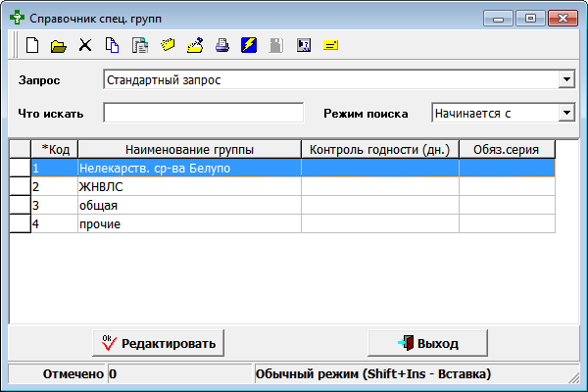Click the blue lightning bolt icon
The height and width of the screenshot is (392, 588).
coord(249,45)
